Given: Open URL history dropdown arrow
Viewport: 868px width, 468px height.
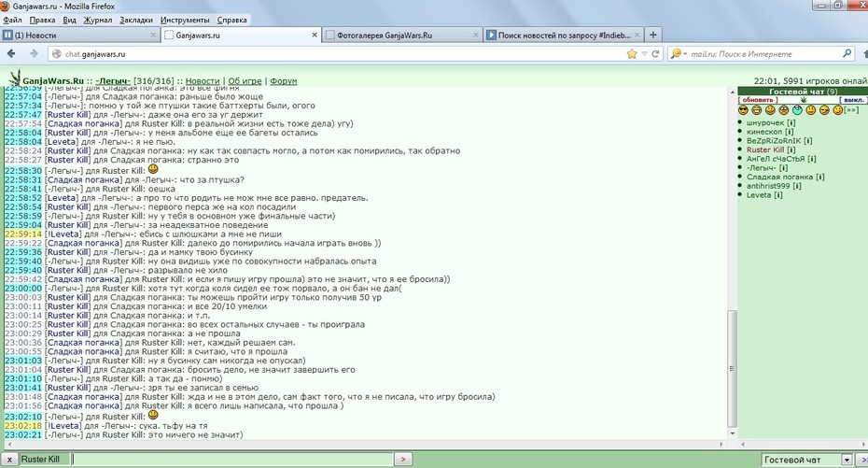Looking at the screenshot, I should pyautogui.click(x=644, y=54).
